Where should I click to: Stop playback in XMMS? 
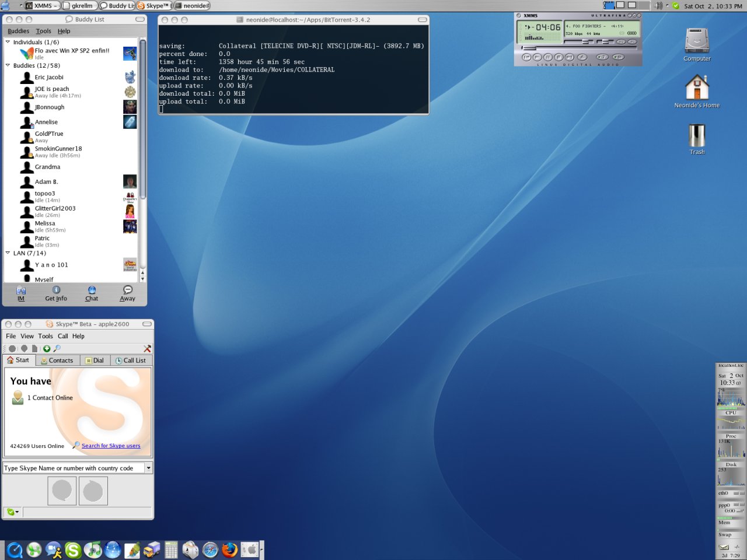[558, 57]
